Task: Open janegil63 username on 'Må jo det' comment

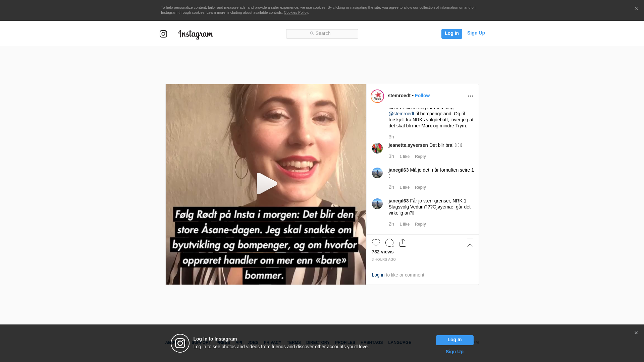Action: [x=398, y=170]
